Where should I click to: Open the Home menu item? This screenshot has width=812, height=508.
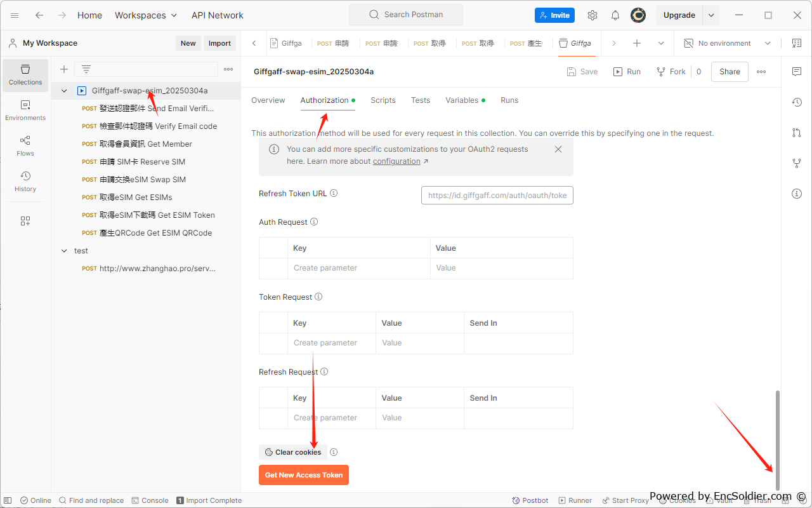point(89,15)
